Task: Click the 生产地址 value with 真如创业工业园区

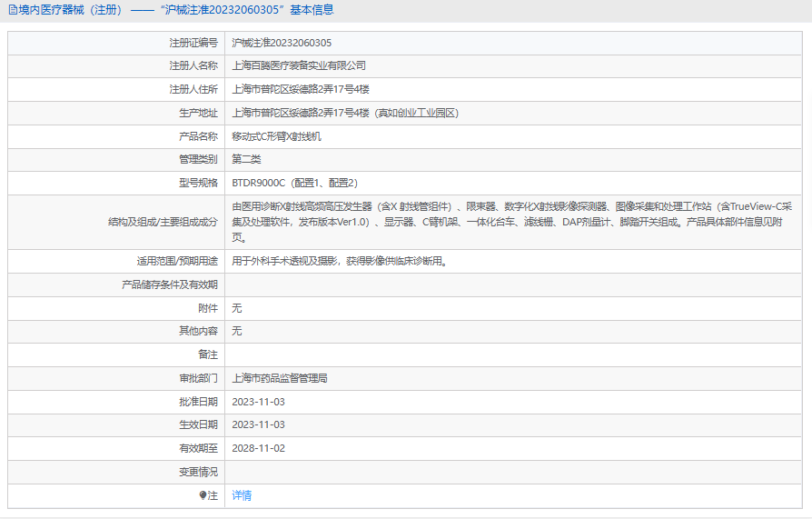Action: pos(345,113)
